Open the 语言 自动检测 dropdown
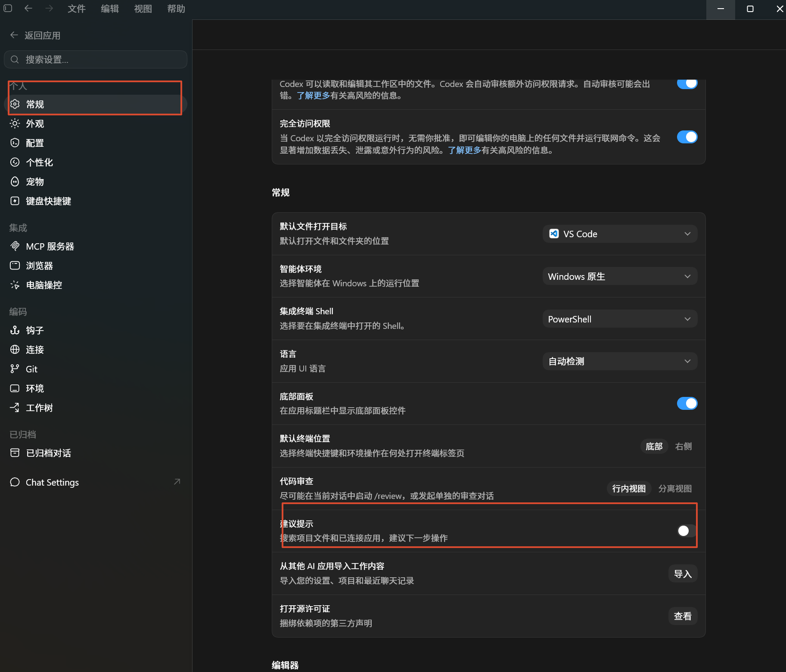The height and width of the screenshot is (672, 786). (x=620, y=361)
